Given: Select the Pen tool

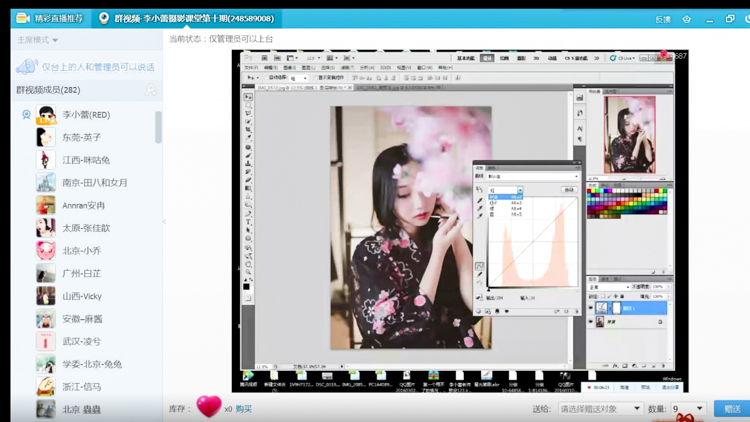Looking at the screenshot, I should click(x=248, y=213).
